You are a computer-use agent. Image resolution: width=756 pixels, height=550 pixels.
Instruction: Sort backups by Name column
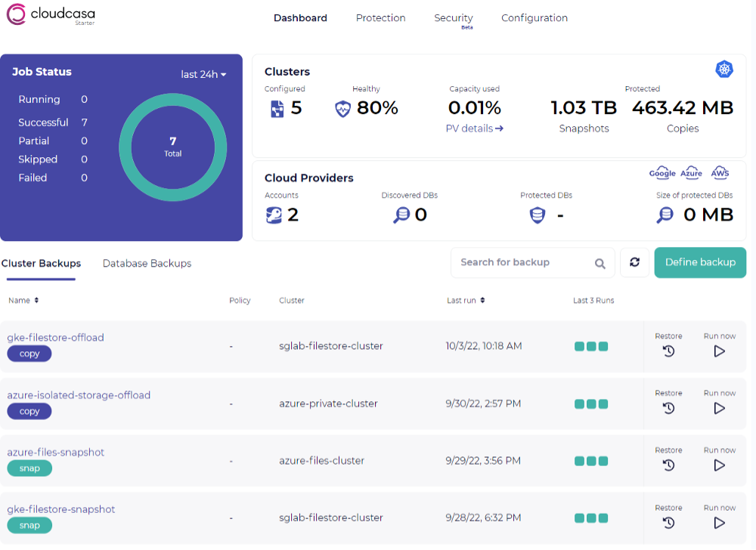point(23,300)
